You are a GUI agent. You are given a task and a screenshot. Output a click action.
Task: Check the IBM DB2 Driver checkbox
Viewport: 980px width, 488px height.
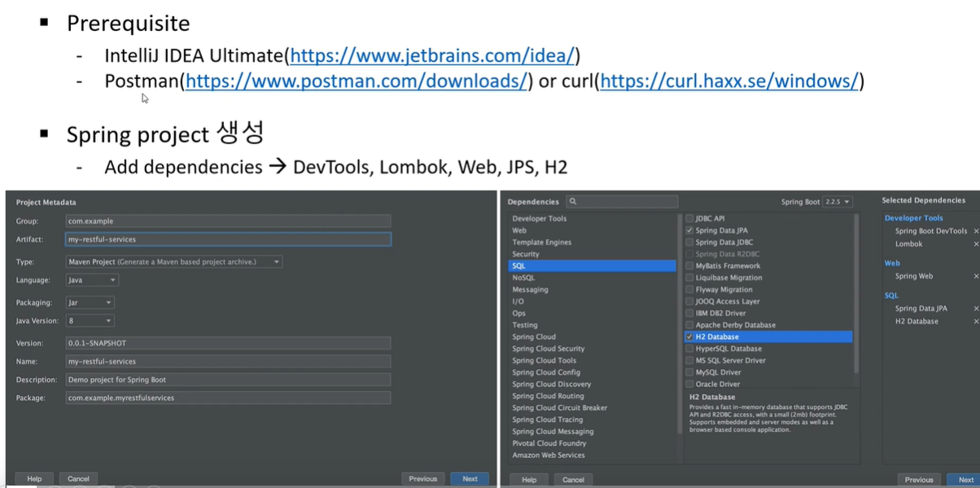(x=689, y=313)
